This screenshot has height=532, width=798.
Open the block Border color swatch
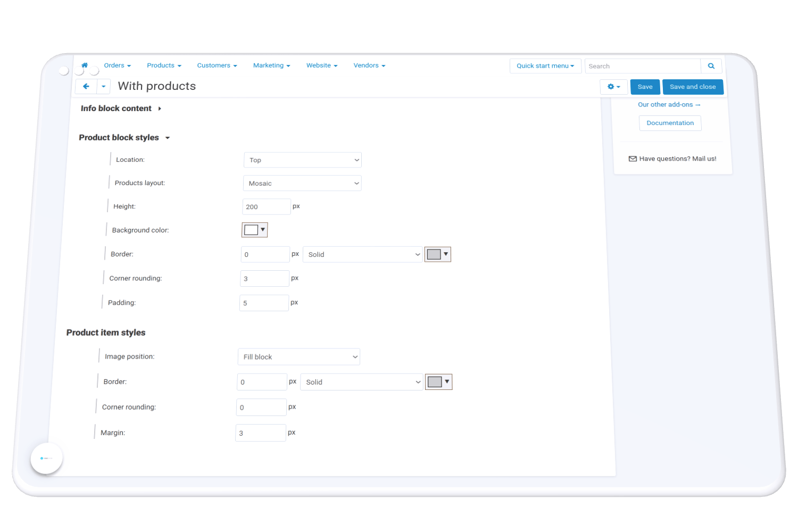[x=438, y=254]
